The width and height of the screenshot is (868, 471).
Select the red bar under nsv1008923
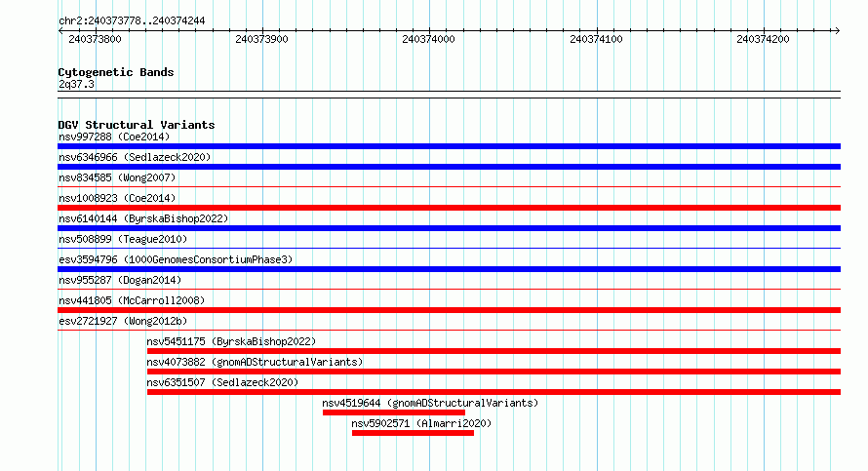(449, 208)
